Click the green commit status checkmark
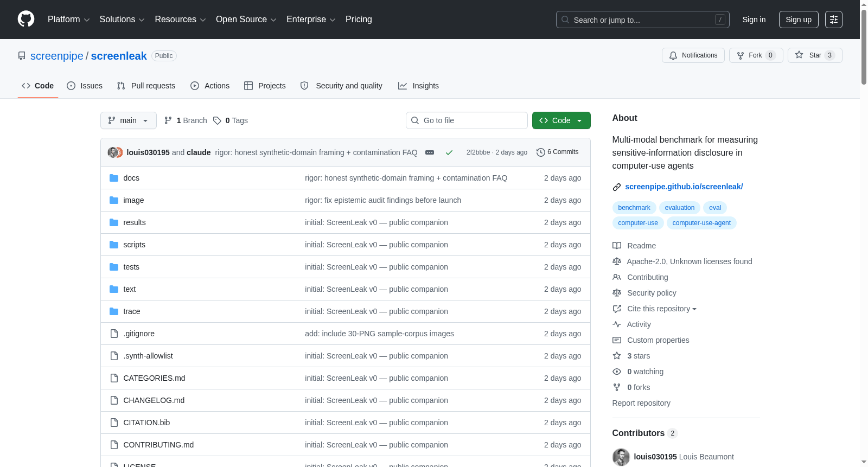Viewport: 868px width, 467px height. click(x=449, y=152)
